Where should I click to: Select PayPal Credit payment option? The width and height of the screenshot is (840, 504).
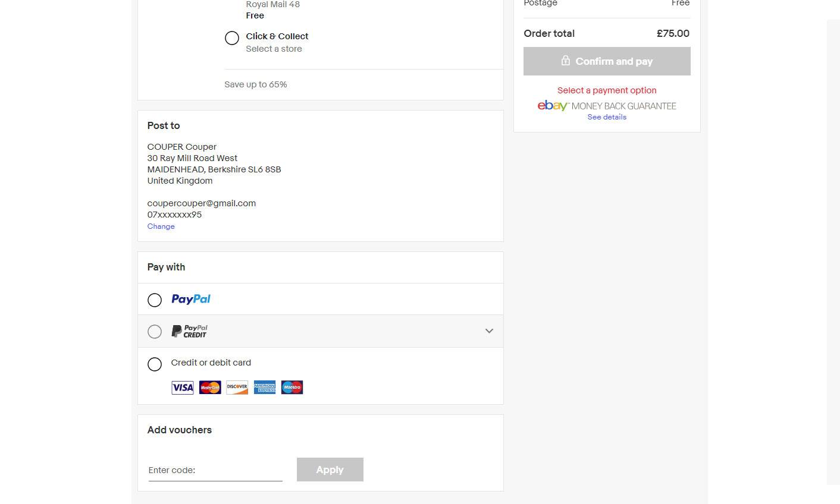pyautogui.click(x=155, y=331)
